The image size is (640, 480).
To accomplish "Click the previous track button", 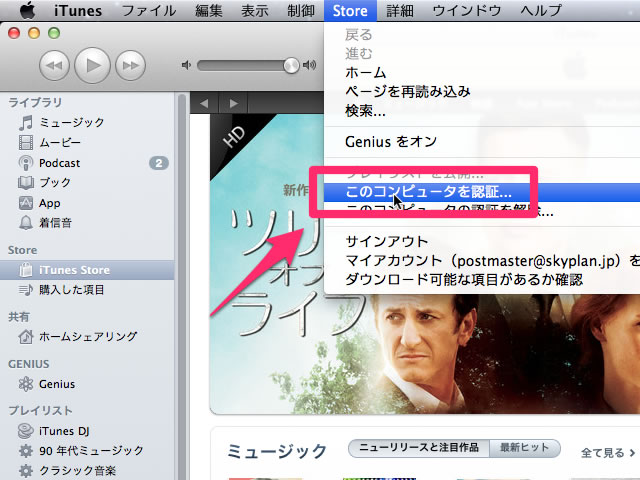I will 54,65.
